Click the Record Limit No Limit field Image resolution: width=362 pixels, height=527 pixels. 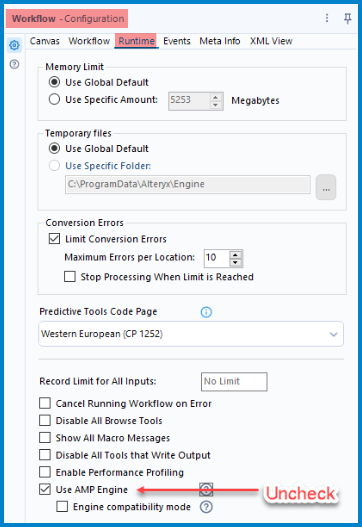[x=234, y=381]
